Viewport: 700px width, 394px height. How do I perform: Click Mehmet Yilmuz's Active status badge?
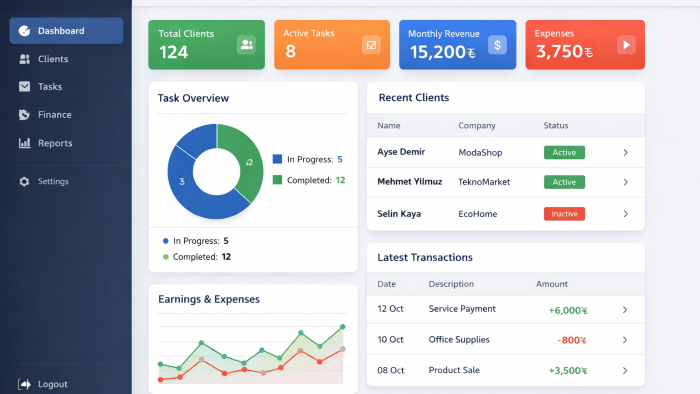click(564, 182)
